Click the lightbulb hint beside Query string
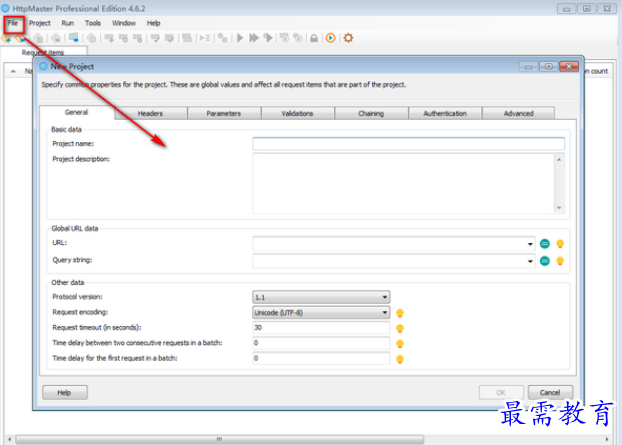This screenshot has height=445, width=622. click(560, 261)
